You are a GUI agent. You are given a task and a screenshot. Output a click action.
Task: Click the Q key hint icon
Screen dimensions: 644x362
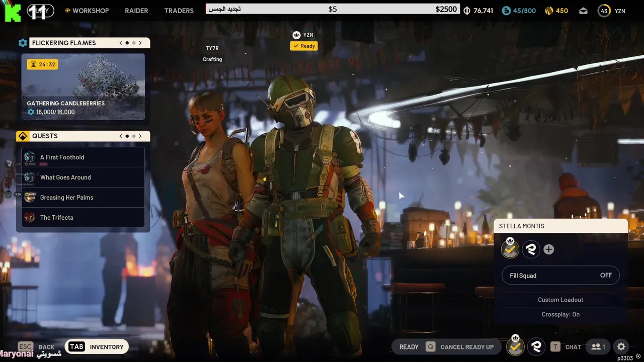(430, 347)
